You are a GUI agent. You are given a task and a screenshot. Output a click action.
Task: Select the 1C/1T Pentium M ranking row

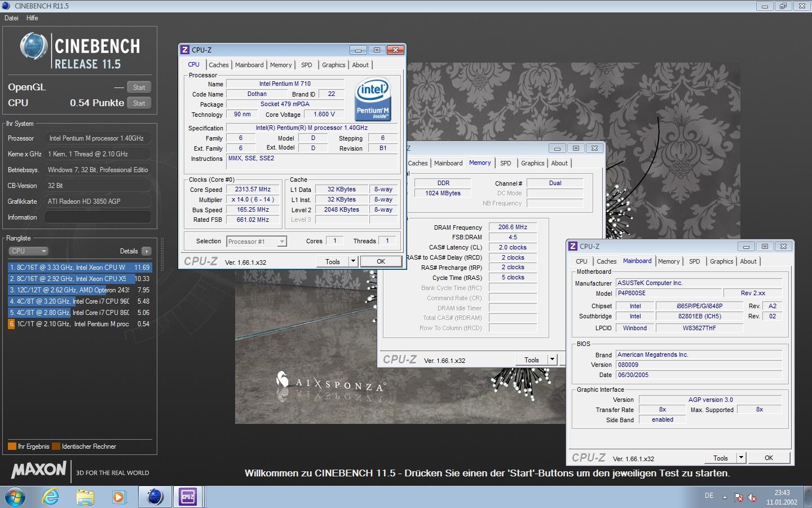coord(80,324)
